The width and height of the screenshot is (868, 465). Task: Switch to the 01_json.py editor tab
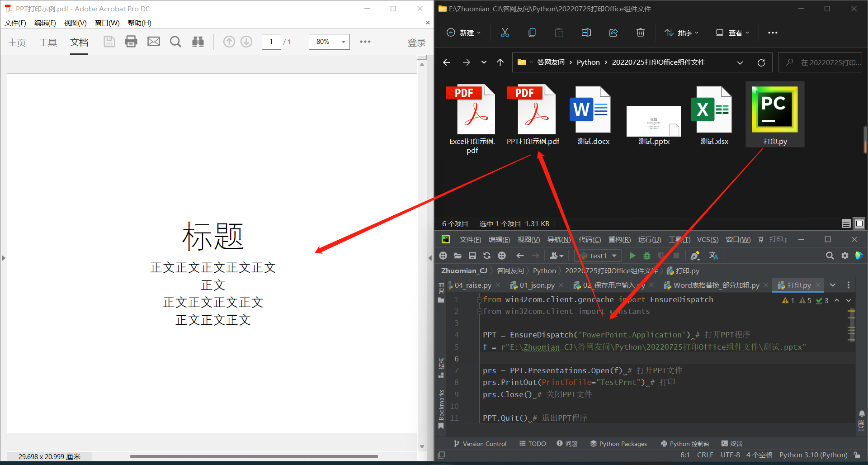(x=536, y=285)
